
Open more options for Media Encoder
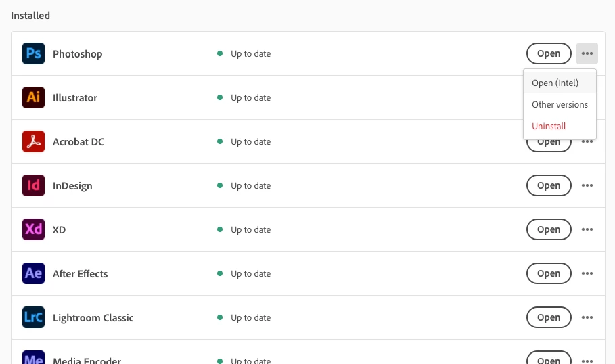point(587,360)
